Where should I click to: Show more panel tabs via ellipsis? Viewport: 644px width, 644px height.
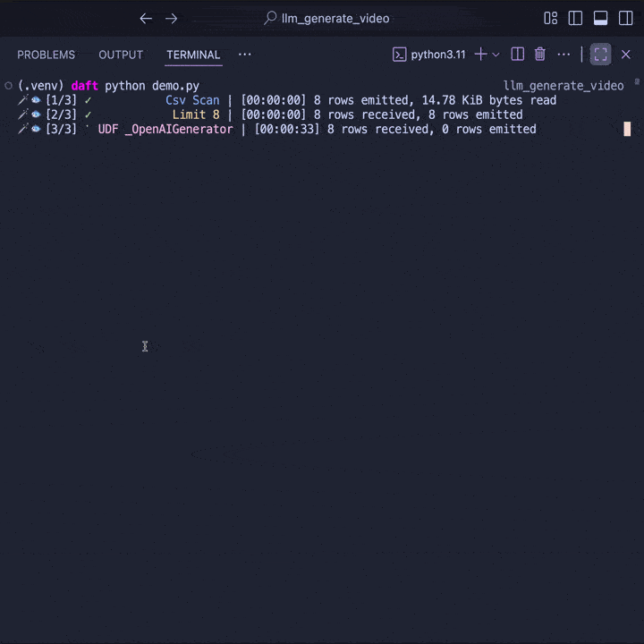tap(245, 55)
